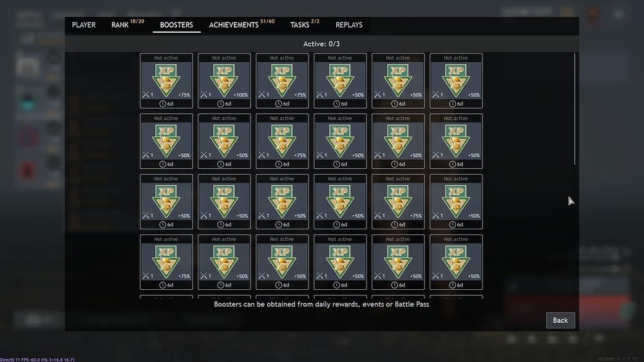Viewport: 644px width, 362px height.
Task: Click the Active: 0/3 status label
Action: click(x=321, y=44)
